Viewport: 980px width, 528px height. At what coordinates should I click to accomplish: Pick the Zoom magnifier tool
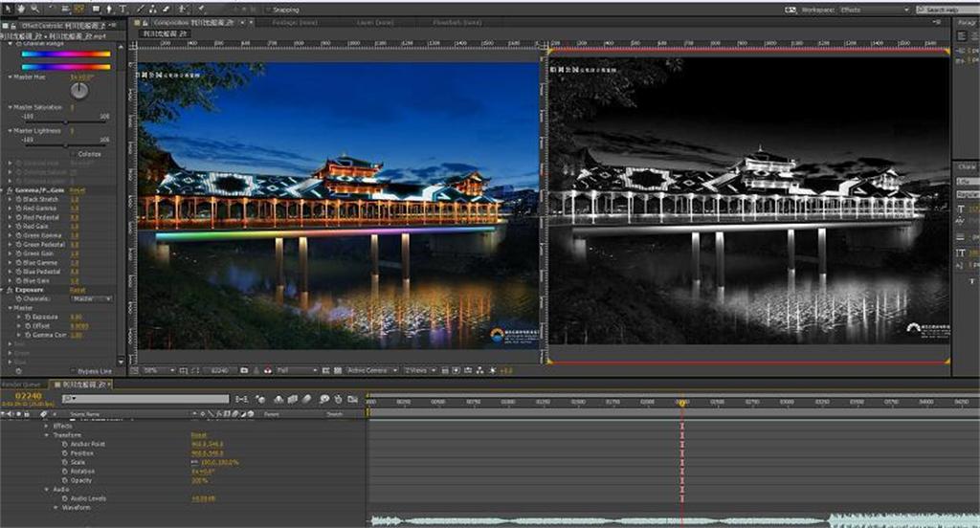pos(34,9)
